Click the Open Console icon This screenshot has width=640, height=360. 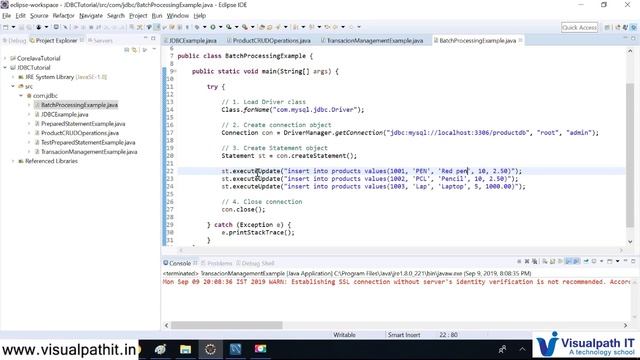pyautogui.click(x=610, y=262)
